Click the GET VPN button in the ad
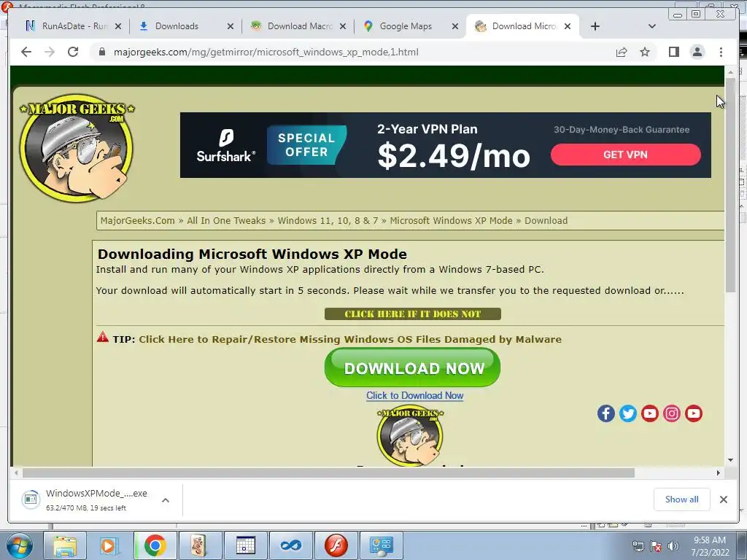The height and width of the screenshot is (560, 747). coord(625,155)
